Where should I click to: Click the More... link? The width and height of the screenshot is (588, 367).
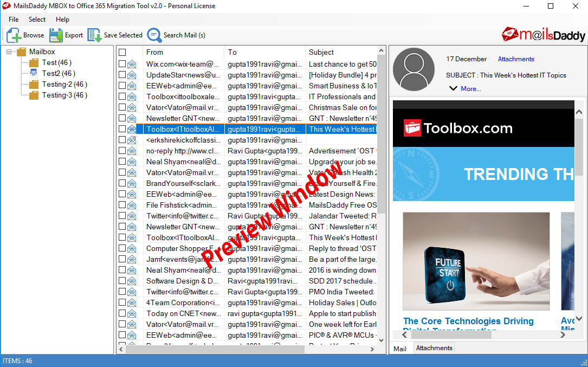(470, 89)
